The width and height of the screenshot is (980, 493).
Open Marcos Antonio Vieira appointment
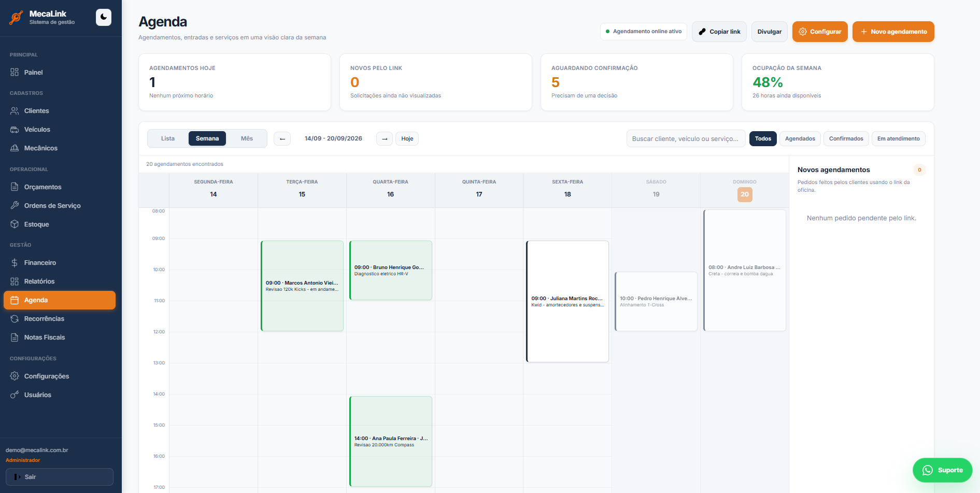[x=302, y=286]
